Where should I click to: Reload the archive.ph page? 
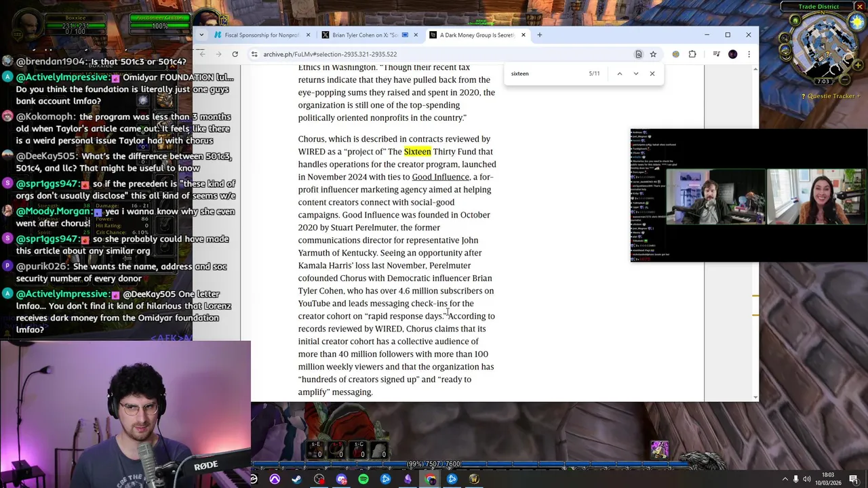[235, 54]
